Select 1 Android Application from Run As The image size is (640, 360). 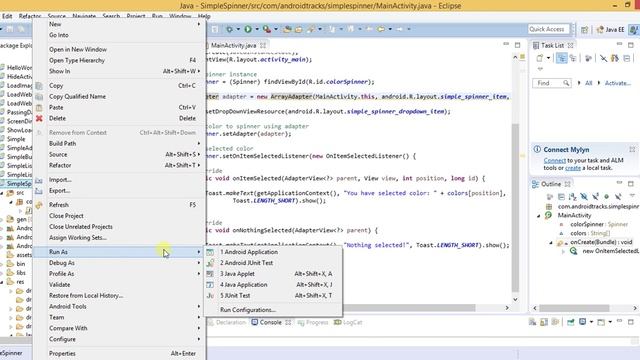point(273,252)
